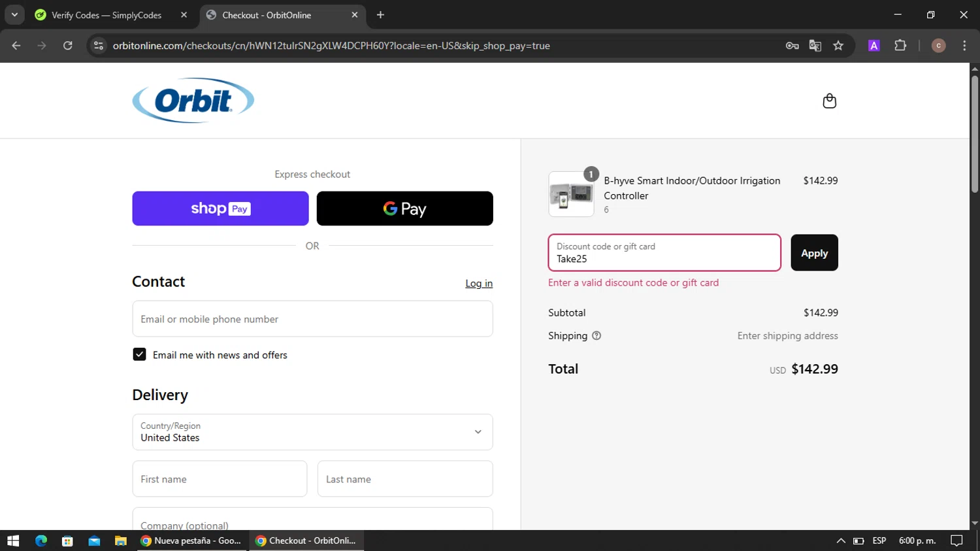Reload the checkout page
The height and width of the screenshot is (551, 980).
coord(68,46)
